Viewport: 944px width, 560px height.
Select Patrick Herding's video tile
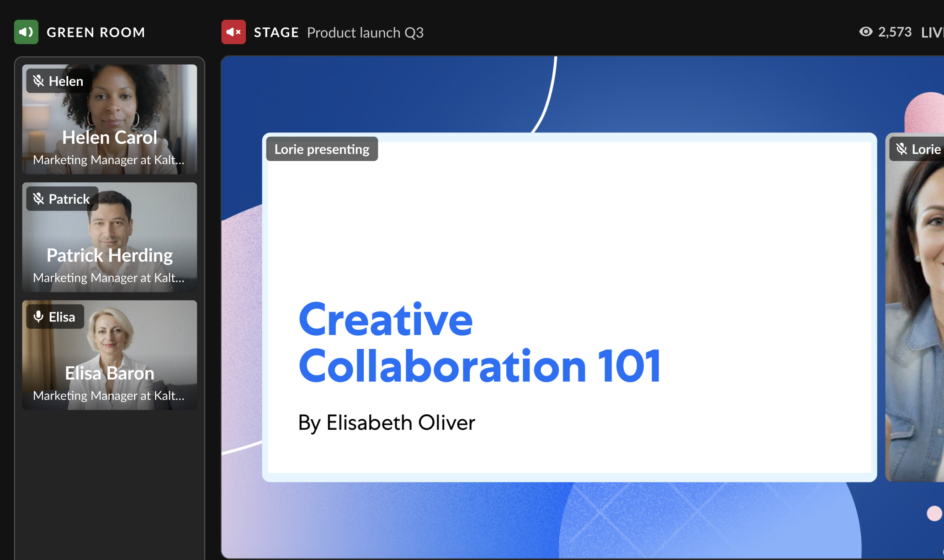(110, 237)
